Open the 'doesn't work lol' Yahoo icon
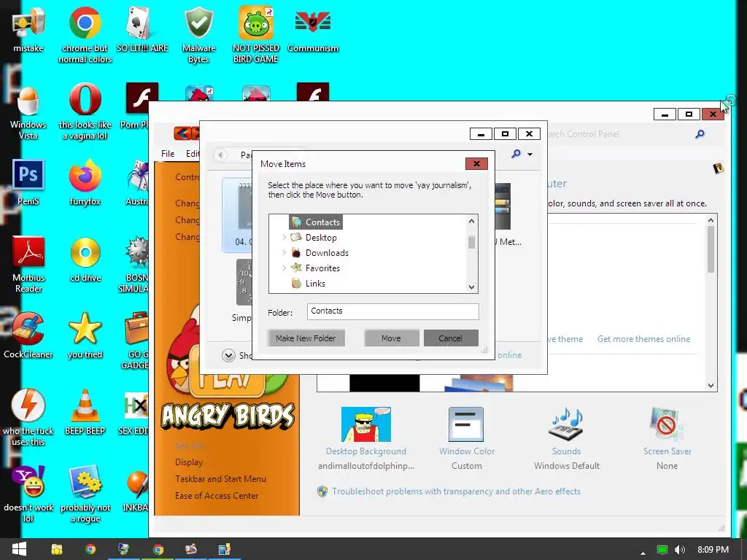Screen dimensions: 747x560 pyautogui.click(x=28, y=494)
